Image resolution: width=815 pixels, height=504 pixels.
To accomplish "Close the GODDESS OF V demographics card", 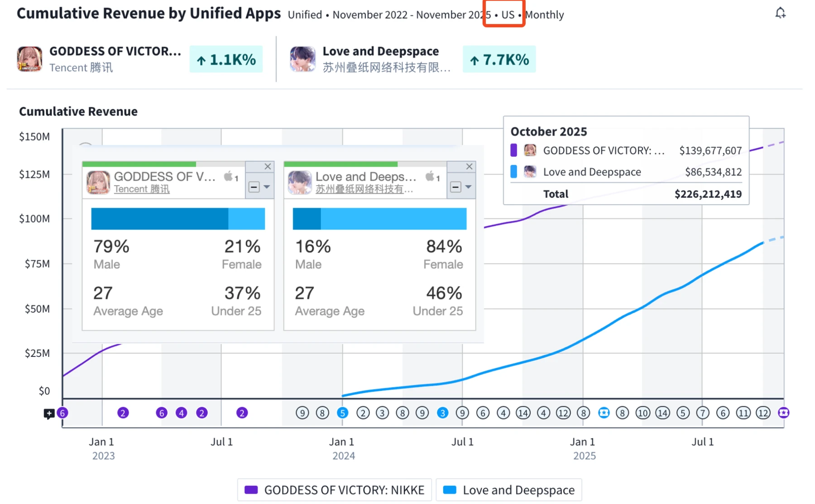I will [268, 167].
